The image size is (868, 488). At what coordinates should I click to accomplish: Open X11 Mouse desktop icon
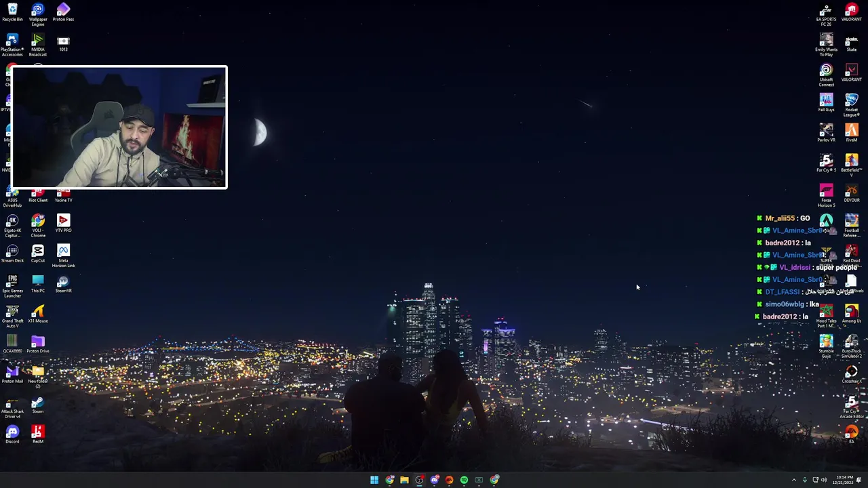point(38,314)
